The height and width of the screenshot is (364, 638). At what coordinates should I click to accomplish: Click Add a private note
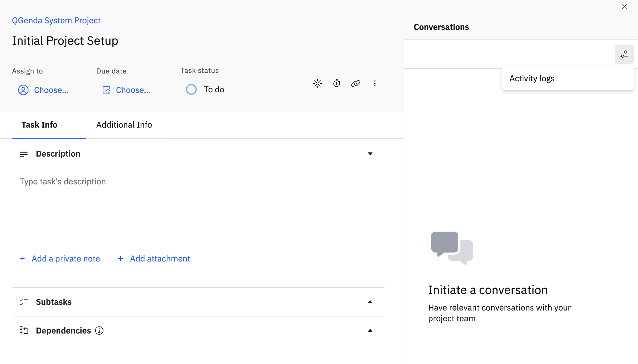[66, 259]
